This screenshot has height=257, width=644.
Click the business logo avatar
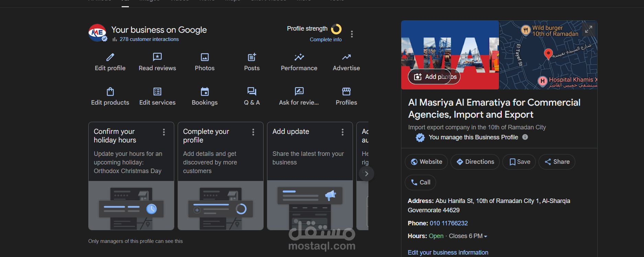tap(97, 33)
